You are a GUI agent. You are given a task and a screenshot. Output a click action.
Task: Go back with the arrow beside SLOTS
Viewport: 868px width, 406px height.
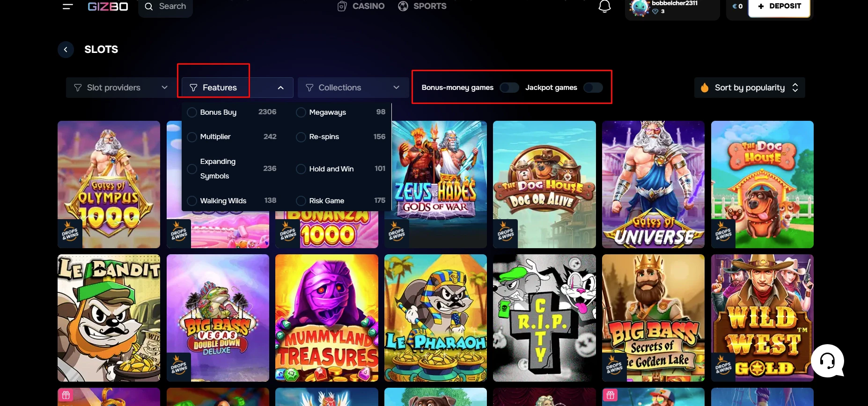point(66,50)
